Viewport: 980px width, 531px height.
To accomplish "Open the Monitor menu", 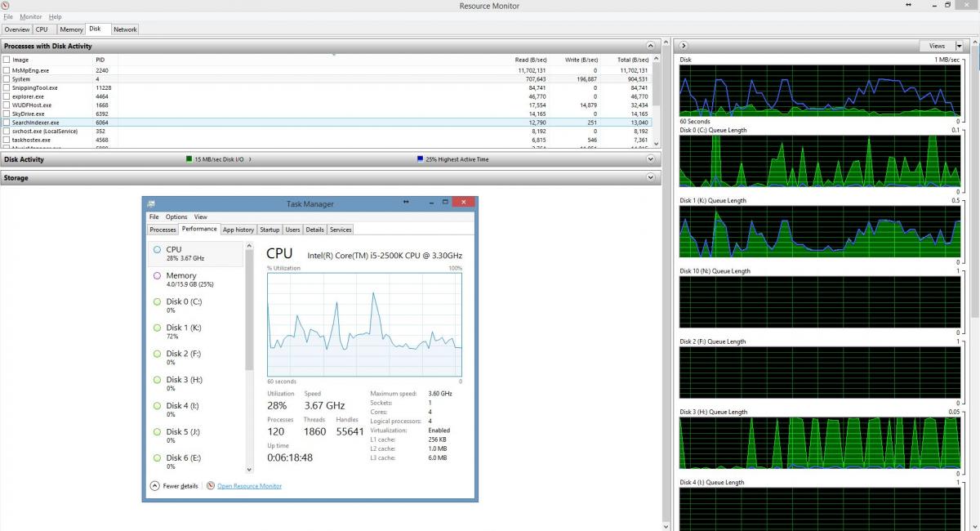I will point(31,17).
